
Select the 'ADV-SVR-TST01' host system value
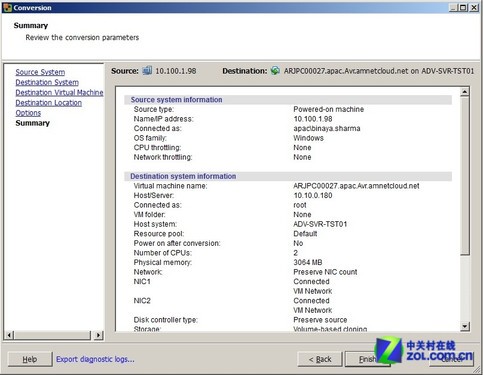tap(320, 224)
